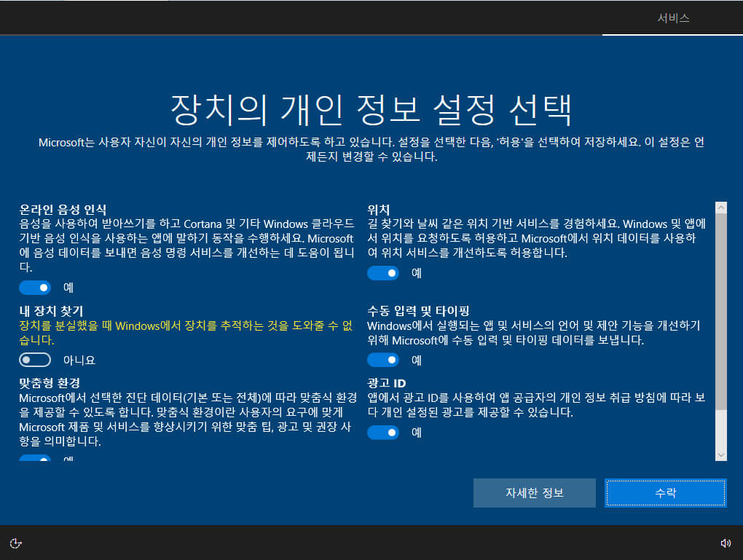The height and width of the screenshot is (560, 743).
Task: Enable Find my device (내 장치 찾기) switch
Action: (x=35, y=360)
